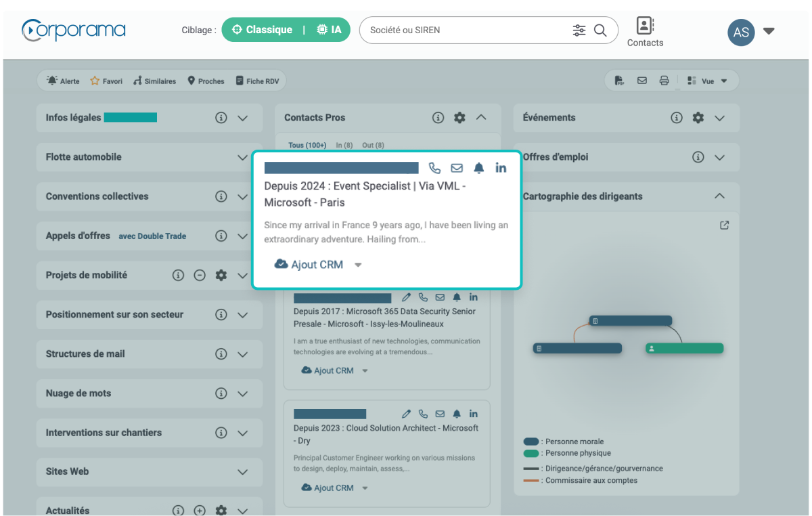Expand the Sites Web panel
This screenshot has height=516, width=812.
[x=243, y=472]
